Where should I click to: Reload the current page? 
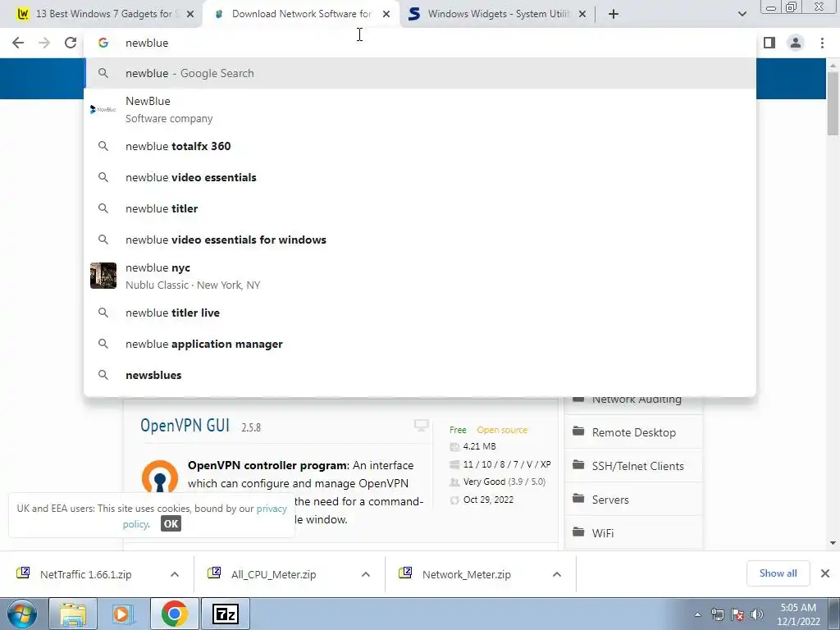pyautogui.click(x=71, y=43)
